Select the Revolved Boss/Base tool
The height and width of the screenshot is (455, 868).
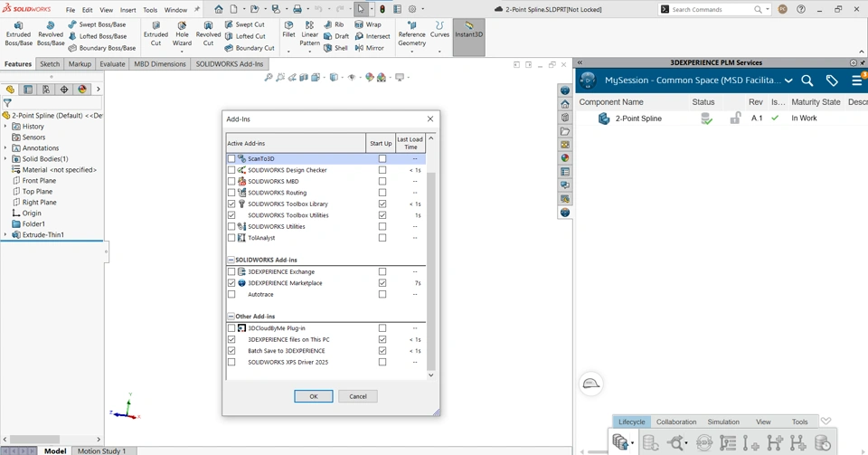tap(51, 33)
